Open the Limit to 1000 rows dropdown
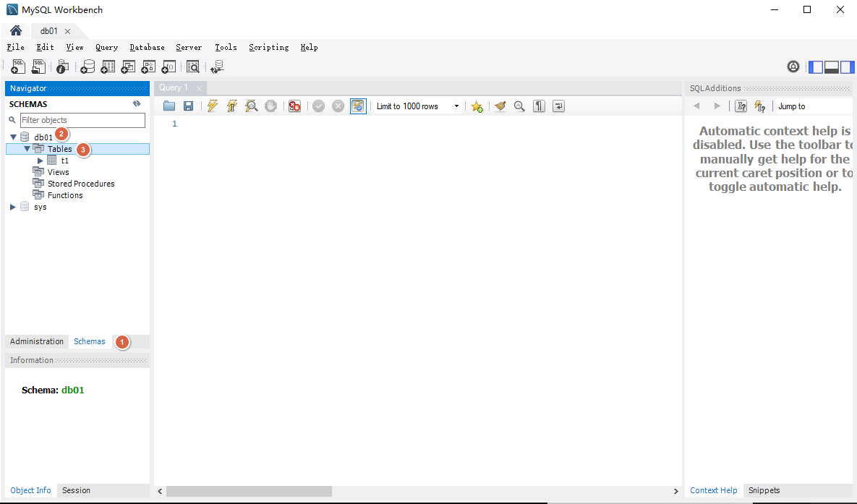This screenshot has width=857, height=504. (x=418, y=106)
